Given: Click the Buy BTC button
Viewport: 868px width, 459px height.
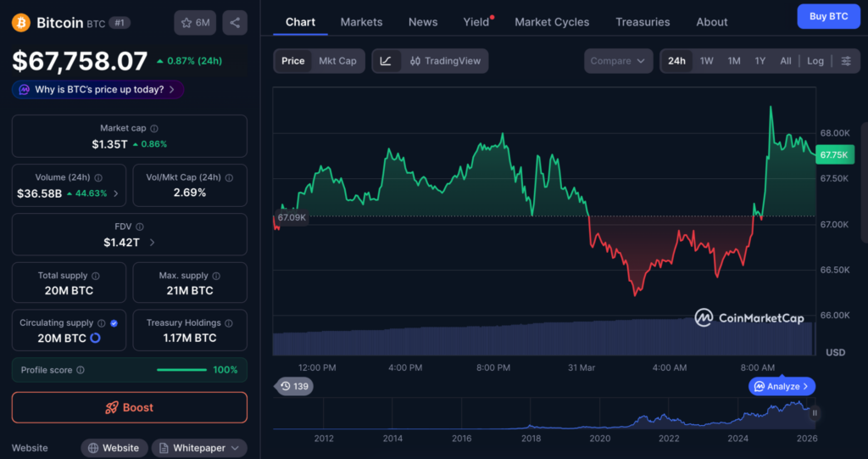Looking at the screenshot, I should click(828, 16).
